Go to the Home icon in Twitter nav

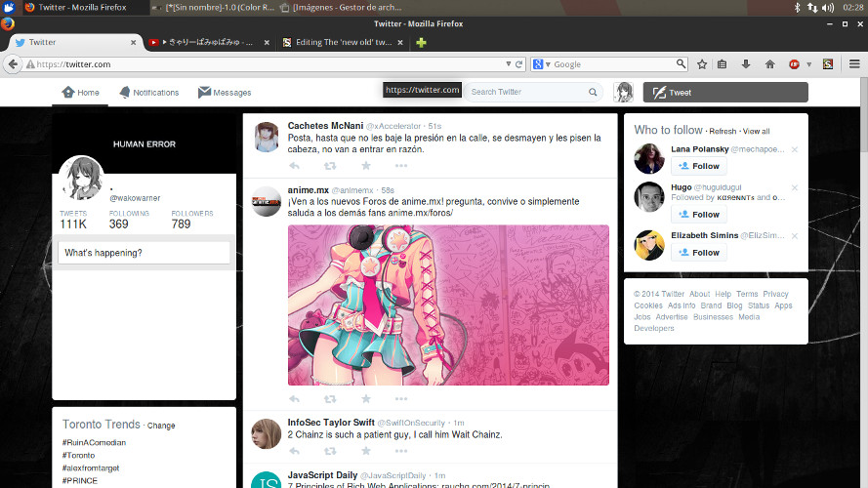point(68,92)
